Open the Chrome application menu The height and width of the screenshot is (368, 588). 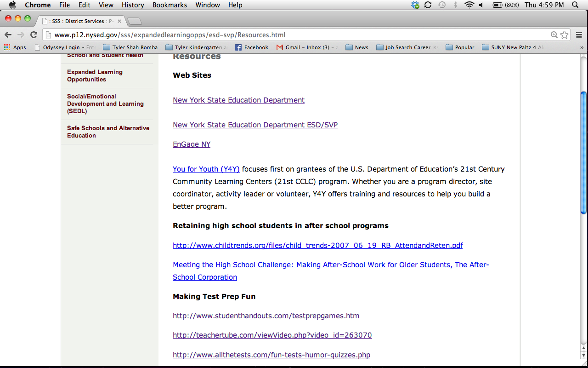[38, 5]
